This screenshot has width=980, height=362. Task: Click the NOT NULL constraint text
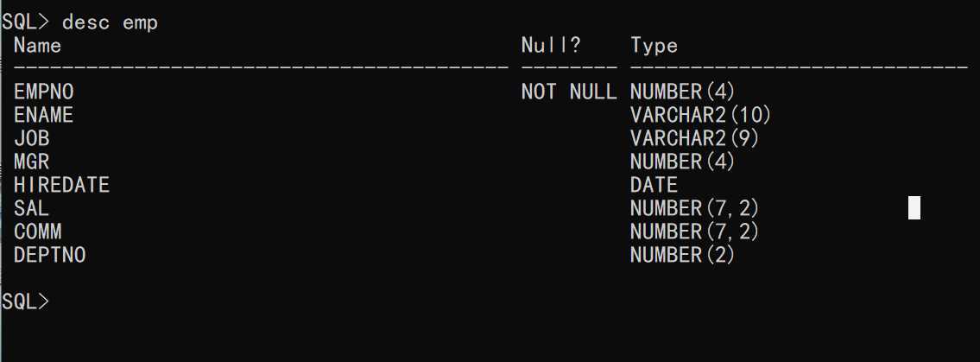click(569, 92)
